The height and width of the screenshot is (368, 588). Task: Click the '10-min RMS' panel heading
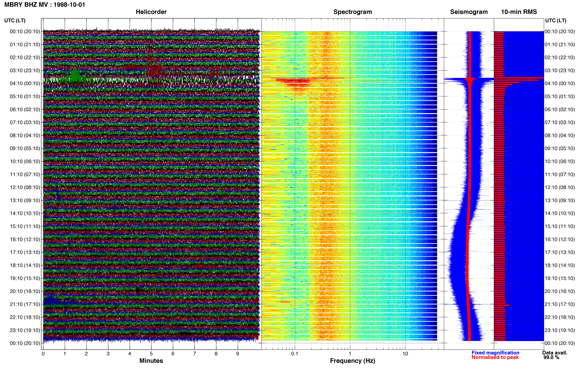coord(519,12)
